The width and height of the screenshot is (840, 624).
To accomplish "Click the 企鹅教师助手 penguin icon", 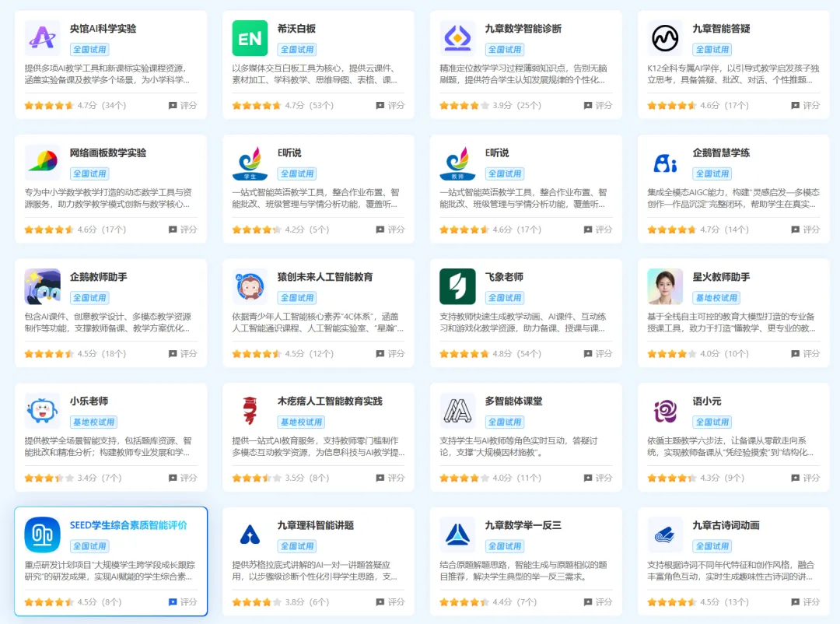I will click(x=42, y=286).
